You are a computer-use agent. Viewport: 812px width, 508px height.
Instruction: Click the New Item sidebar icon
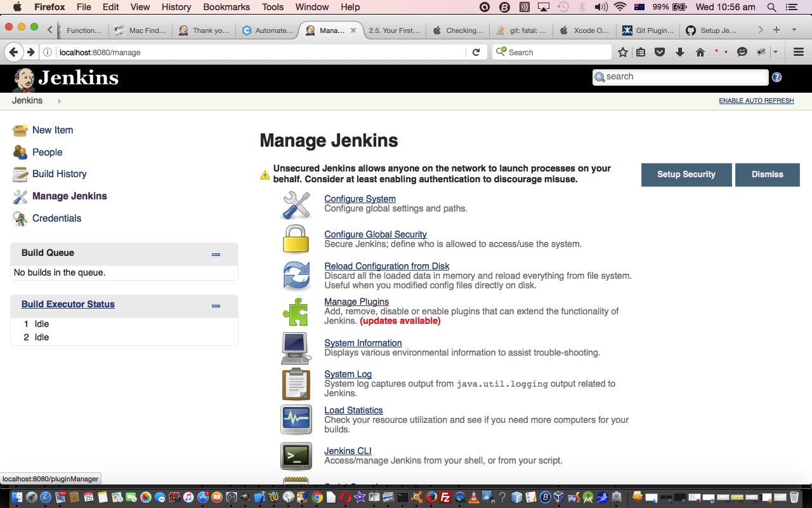[x=20, y=130]
